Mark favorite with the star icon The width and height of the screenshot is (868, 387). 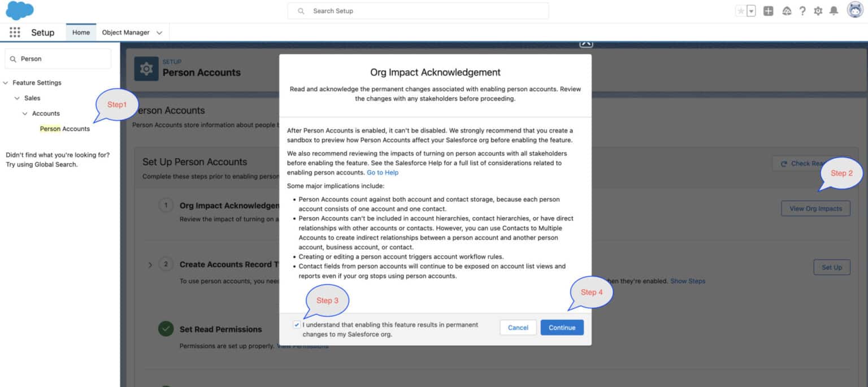742,10
